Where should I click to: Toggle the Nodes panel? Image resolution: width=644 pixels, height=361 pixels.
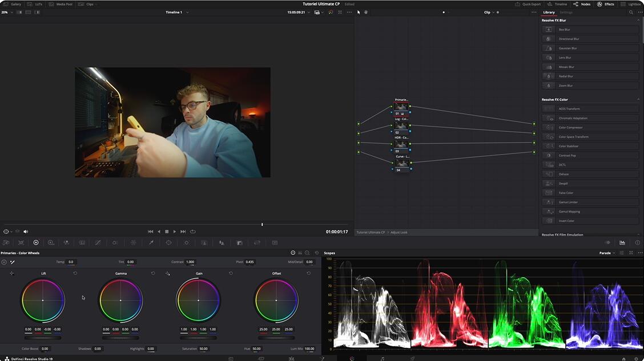tap(582, 4)
